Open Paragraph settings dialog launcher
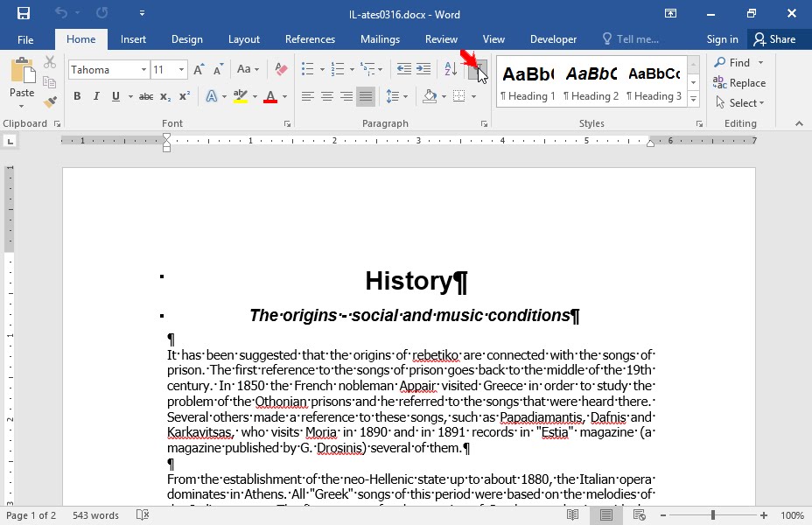This screenshot has height=525, width=812. click(484, 123)
